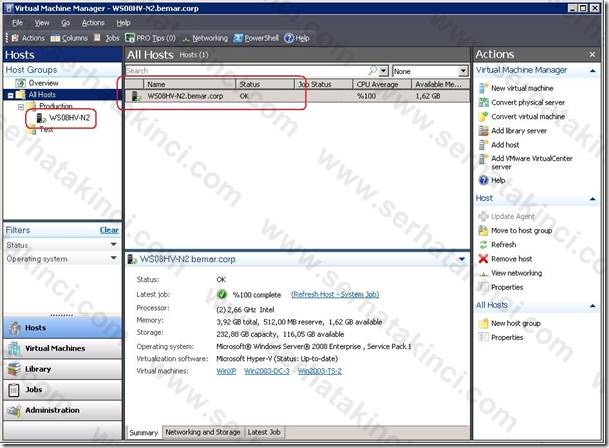Switch to the Latest Job tab
This screenshot has height=448, width=609.
click(x=264, y=432)
